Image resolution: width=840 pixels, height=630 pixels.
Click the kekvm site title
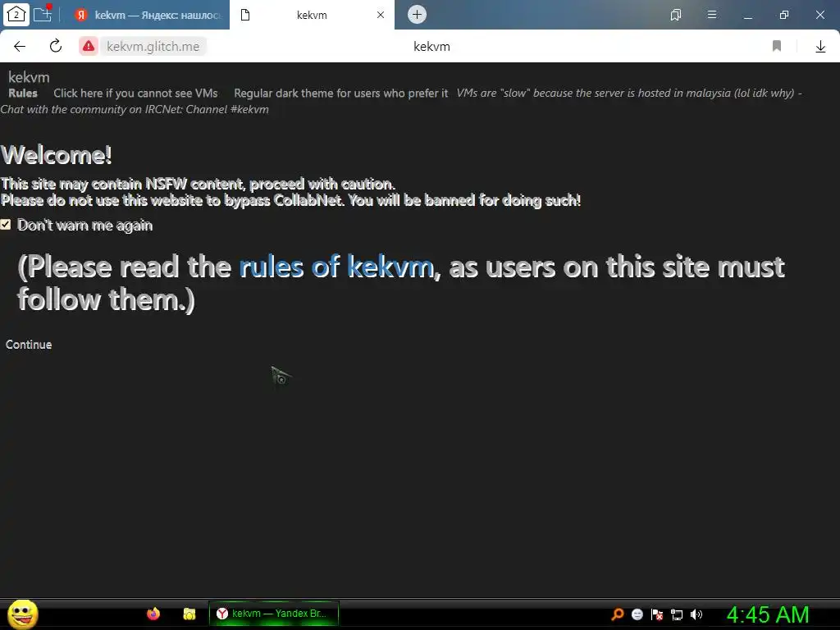point(29,77)
